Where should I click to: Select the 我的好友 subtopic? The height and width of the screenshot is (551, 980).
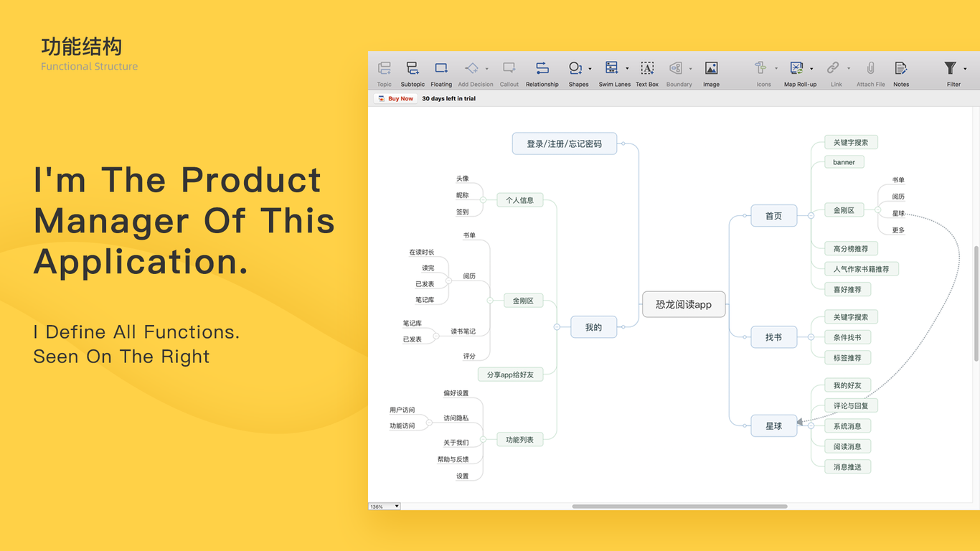pos(847,385)
